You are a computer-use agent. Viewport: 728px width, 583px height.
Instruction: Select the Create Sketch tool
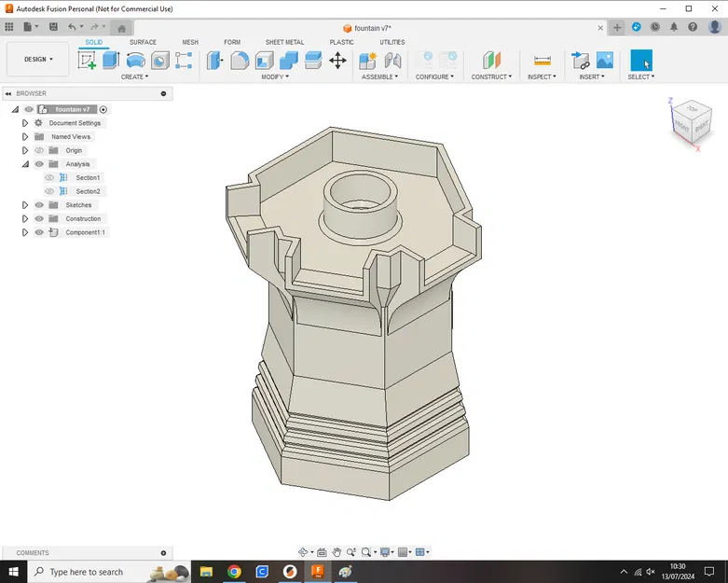point(87,61)
